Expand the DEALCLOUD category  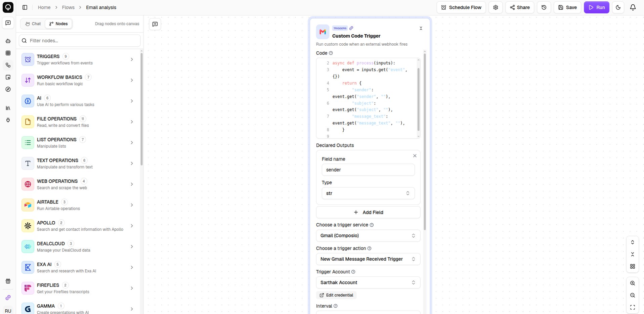coord(132,247)
